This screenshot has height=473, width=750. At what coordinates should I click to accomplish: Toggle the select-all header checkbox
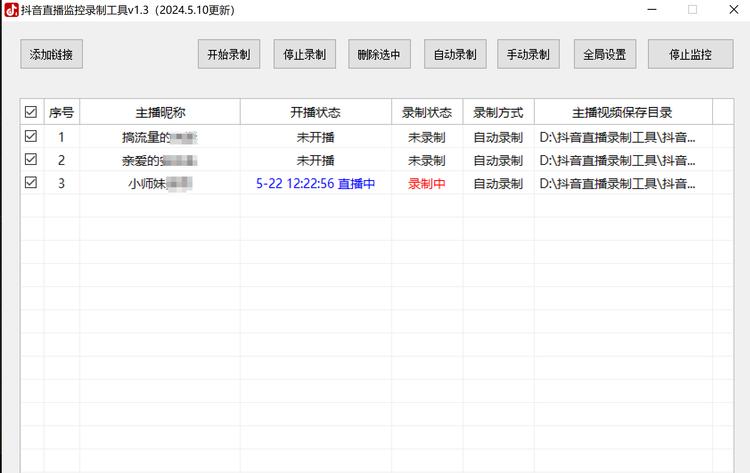[x=31, y=112]
